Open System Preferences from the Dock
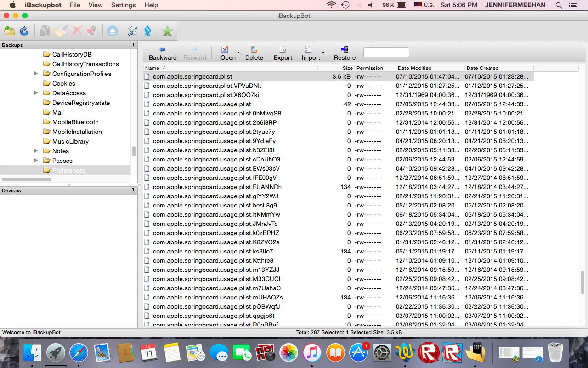The height and width of the screenshot is (368, 588). point(382,353)
